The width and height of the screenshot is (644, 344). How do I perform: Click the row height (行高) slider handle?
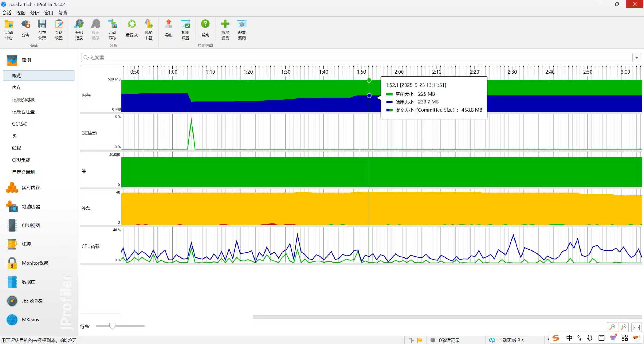pos(112,326)
